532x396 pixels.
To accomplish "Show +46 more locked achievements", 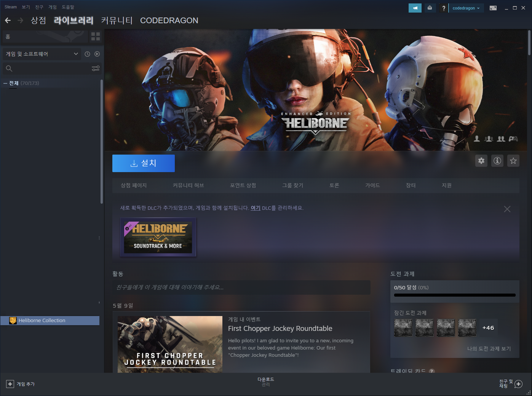I will tap(488, 328).
